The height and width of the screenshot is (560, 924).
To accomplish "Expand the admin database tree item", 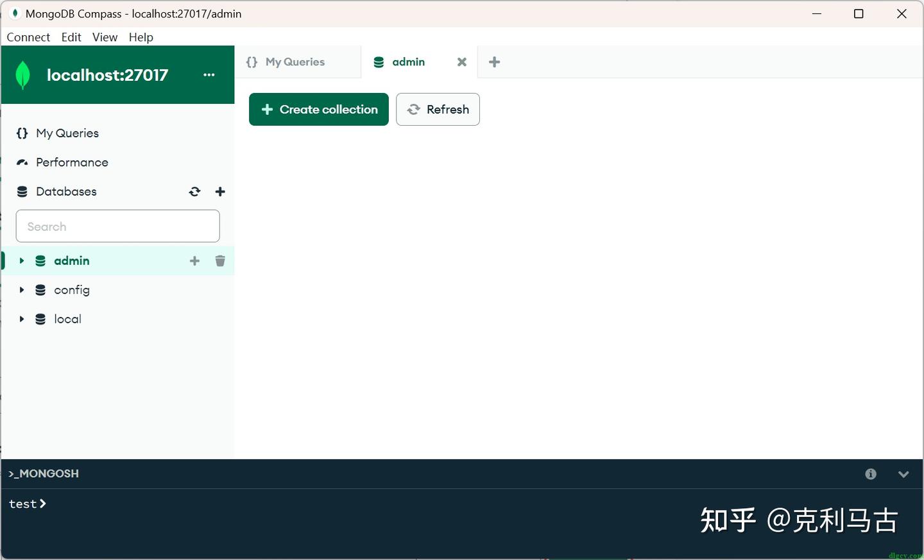I will click(x=21, y=260).
